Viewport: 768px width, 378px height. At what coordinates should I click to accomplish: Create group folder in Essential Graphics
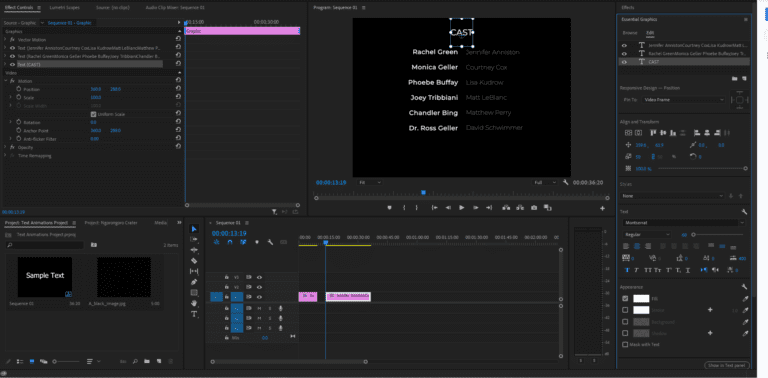pos(735,78)
